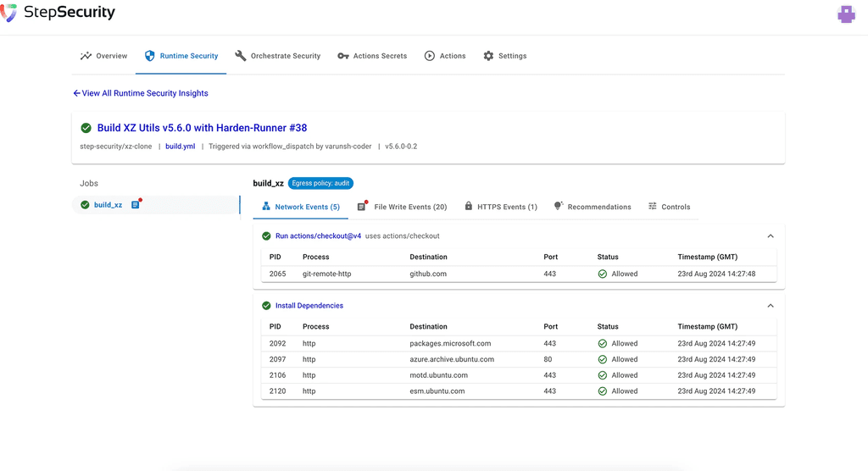Click the StepSecurity shield logo
Screen dimensions: 868x471
click(8, 13)
